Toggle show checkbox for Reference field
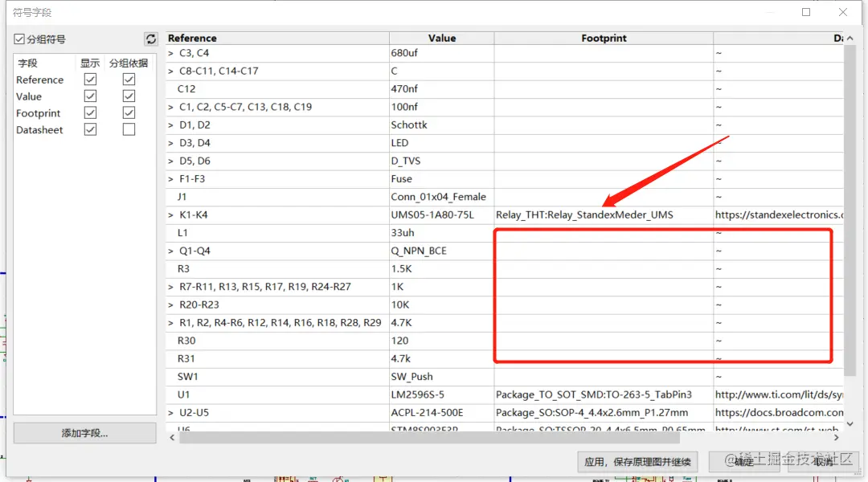 click(x=90, y=80)
